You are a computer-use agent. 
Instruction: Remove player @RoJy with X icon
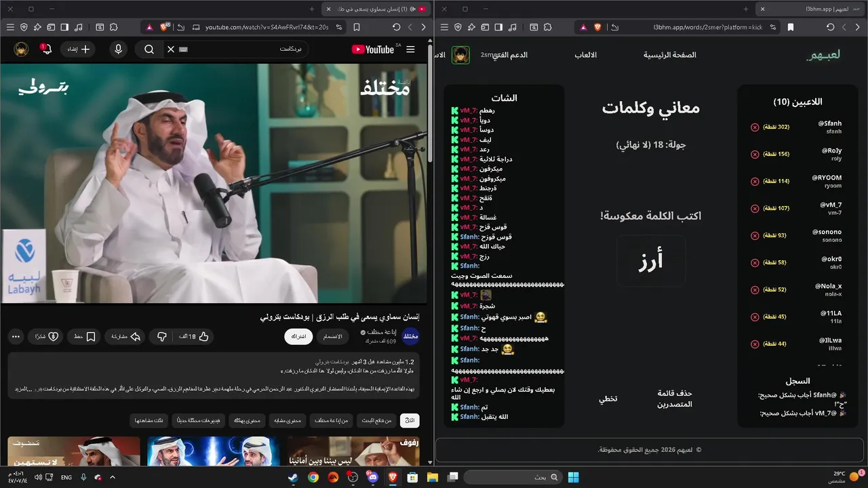(755, 155)
